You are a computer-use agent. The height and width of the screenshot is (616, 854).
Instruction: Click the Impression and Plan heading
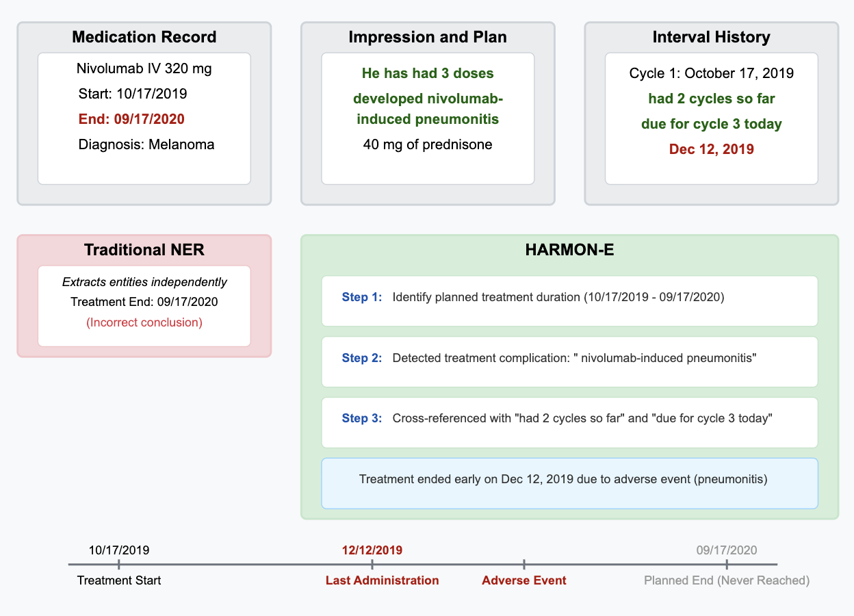click(428, 37)
